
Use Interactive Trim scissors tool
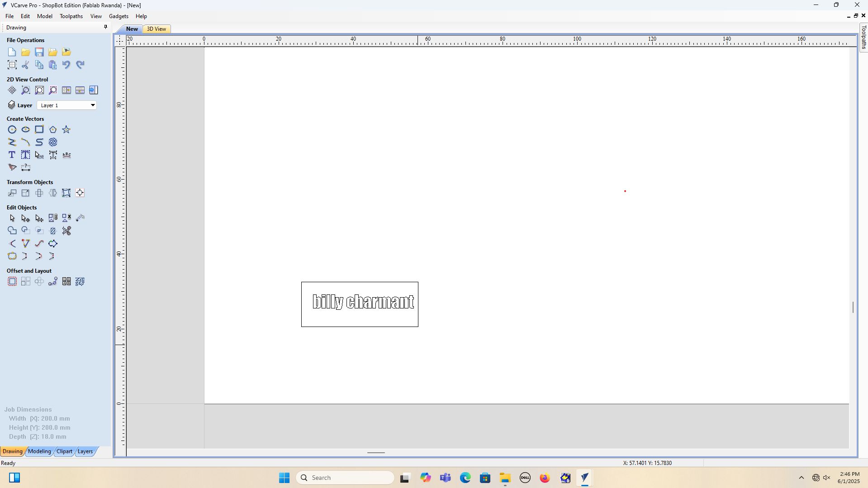66,231
